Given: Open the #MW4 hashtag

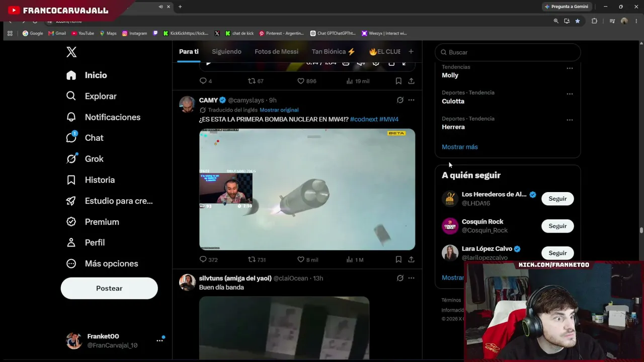Looking at the screenshot, I should 389,119.
